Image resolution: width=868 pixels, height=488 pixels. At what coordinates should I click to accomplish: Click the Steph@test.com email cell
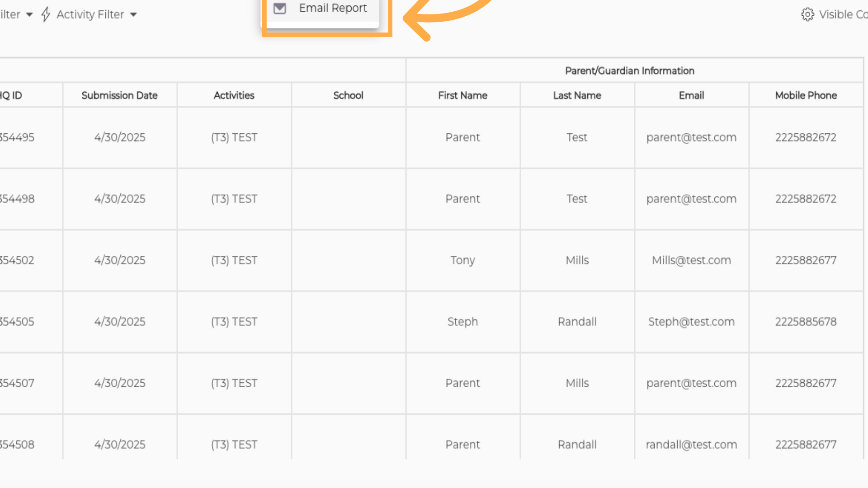[x=692, y=322]
